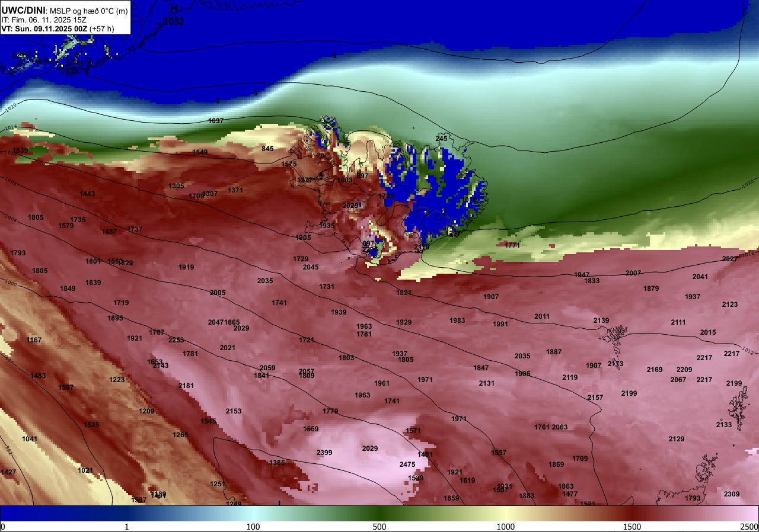Click the number 1443 on the map
This screenshot has width=759, height=532.
click(x=87, y=194)
